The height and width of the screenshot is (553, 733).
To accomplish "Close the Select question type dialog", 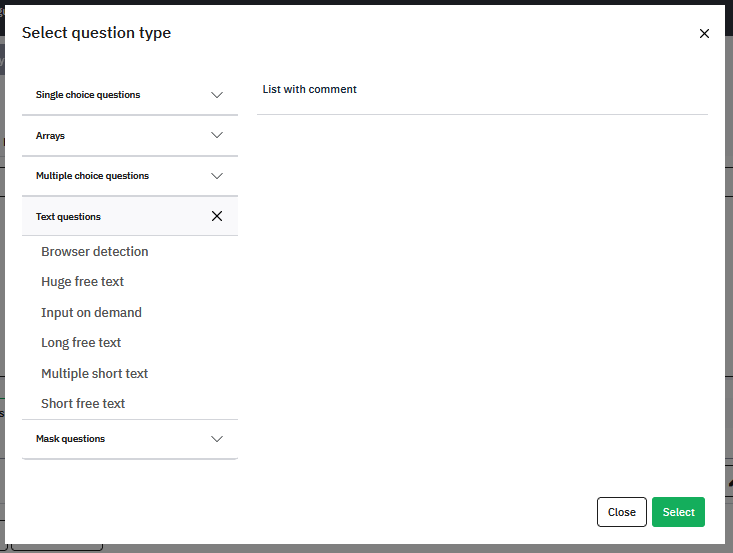I will pos(704,34).
